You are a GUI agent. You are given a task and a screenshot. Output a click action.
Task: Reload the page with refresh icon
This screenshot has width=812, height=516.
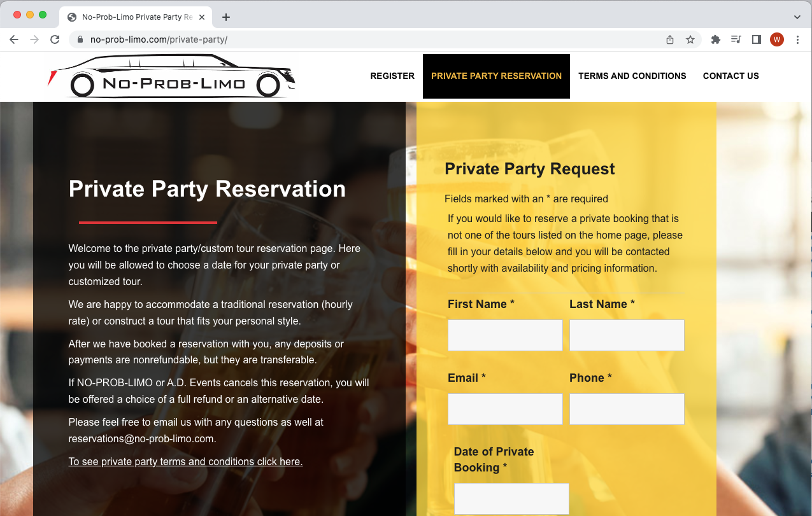tap(55, 39)
